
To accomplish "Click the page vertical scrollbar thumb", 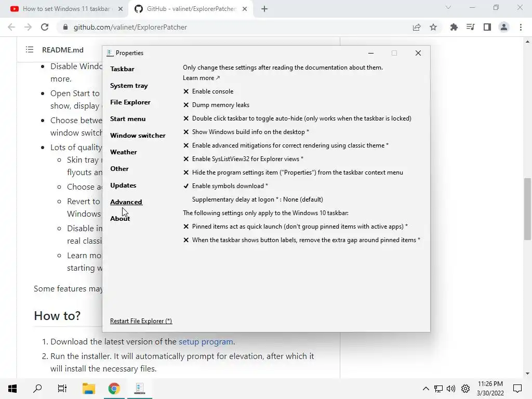I will click(527, 209).
